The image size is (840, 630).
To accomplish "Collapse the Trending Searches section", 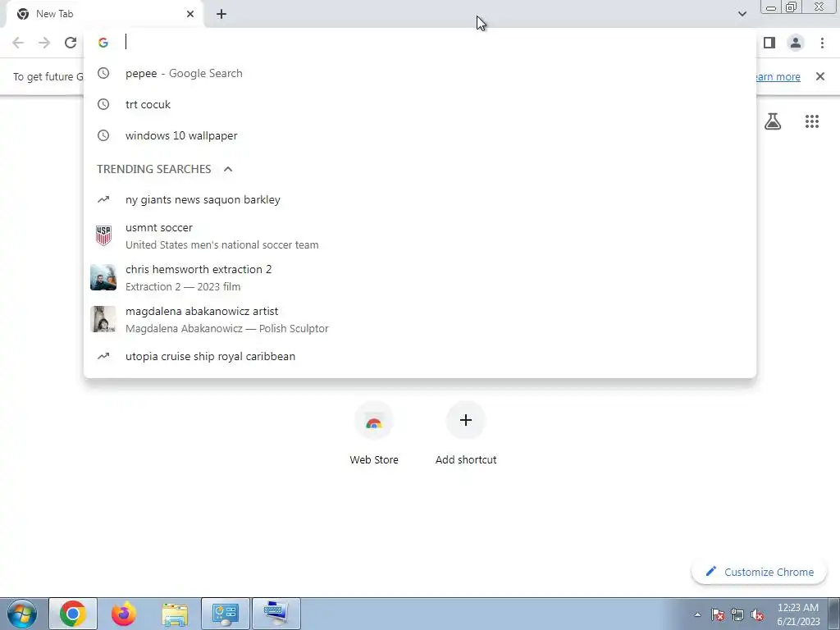I will 228,169.
